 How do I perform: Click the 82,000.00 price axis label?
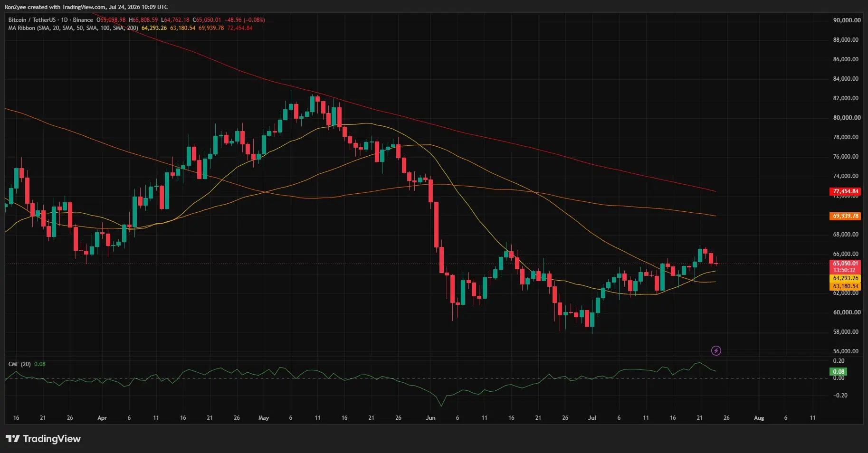(846, 98)
